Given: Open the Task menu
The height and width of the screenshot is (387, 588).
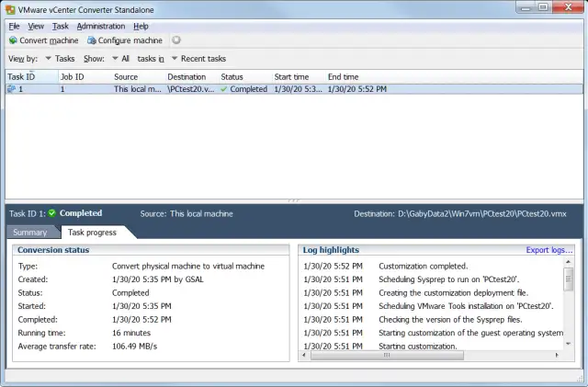Looking at the screenshot, I should 61,27.
